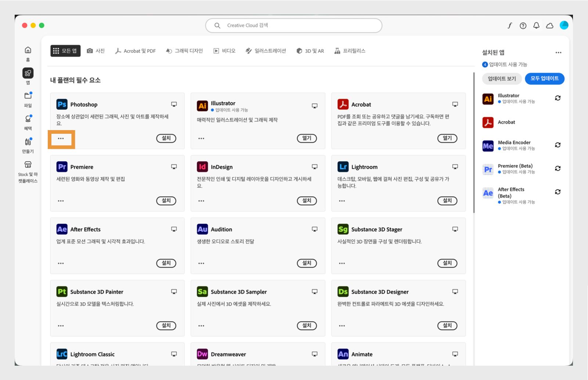Install Substance 3D Designer with its 설치 button
The image size is (588, 380).
pos(447,326)
